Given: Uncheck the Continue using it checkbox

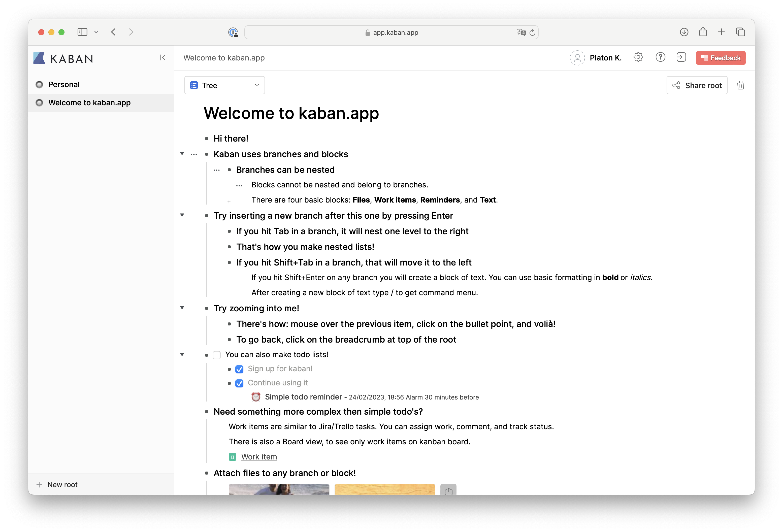Looking at the screenshot, I should [239, 383].
